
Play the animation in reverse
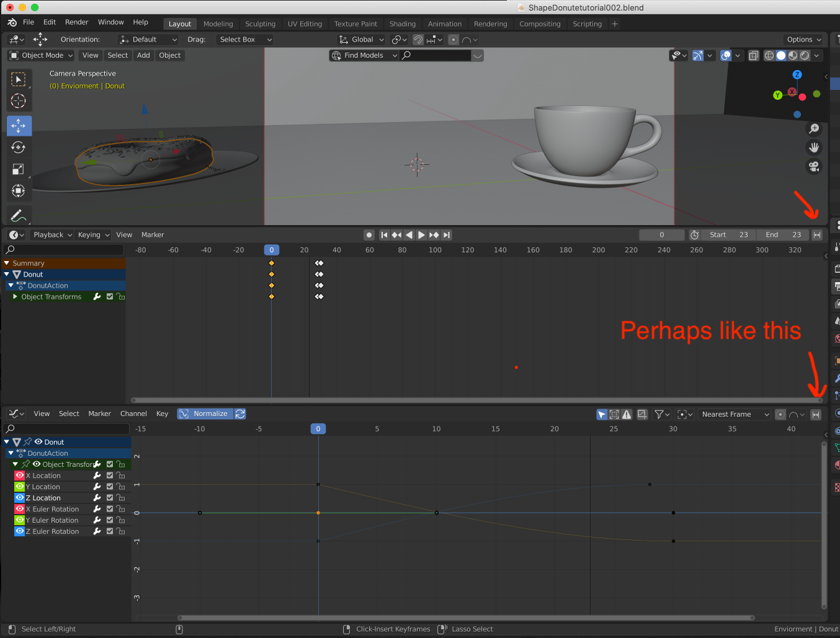tap(409, 235)
